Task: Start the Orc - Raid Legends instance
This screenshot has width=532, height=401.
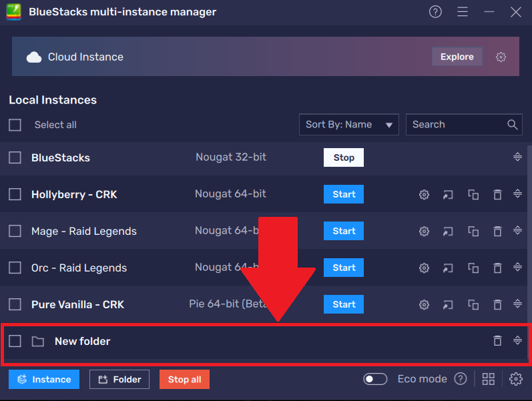Action: coord(344,268)
